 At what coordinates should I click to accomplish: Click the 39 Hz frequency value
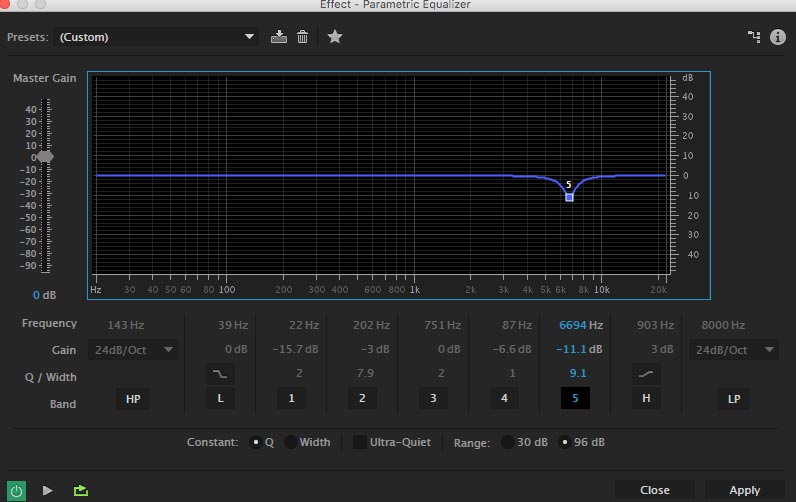(x=233, y=325)
